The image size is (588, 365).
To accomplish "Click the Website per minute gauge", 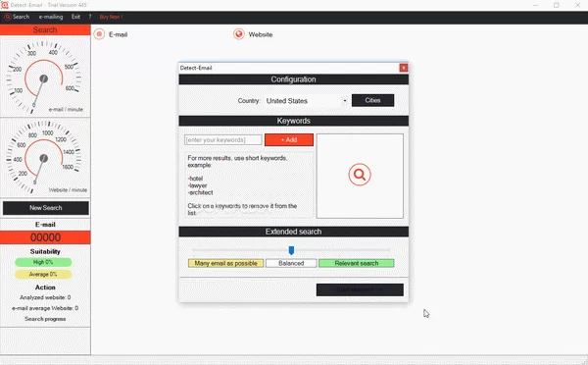I will tap(44, 158).
